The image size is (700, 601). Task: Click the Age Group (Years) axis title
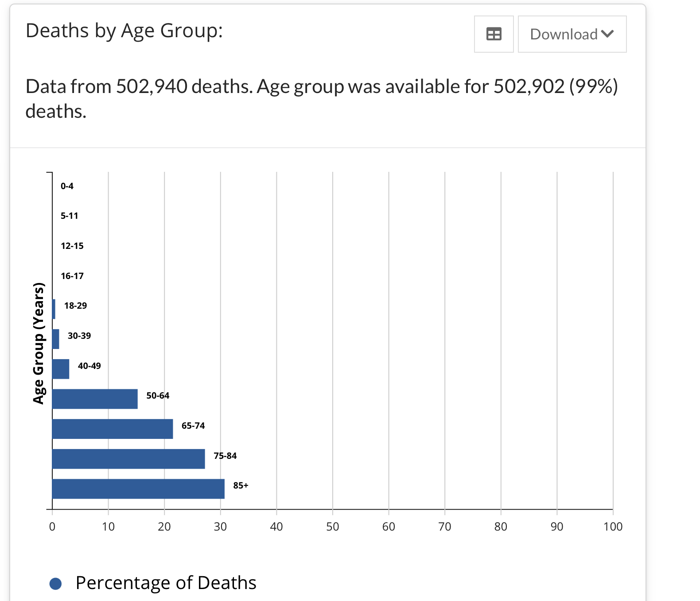click(39, 343)
